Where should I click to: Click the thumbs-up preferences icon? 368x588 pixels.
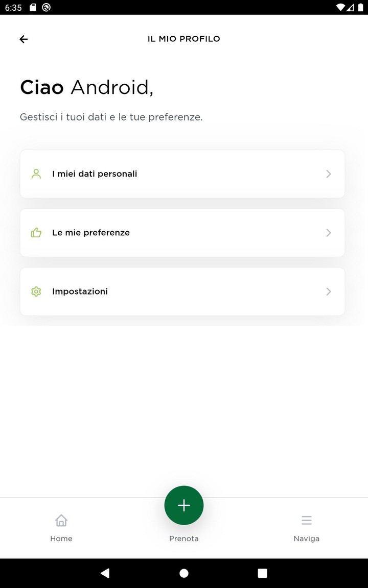click(36, 233)
